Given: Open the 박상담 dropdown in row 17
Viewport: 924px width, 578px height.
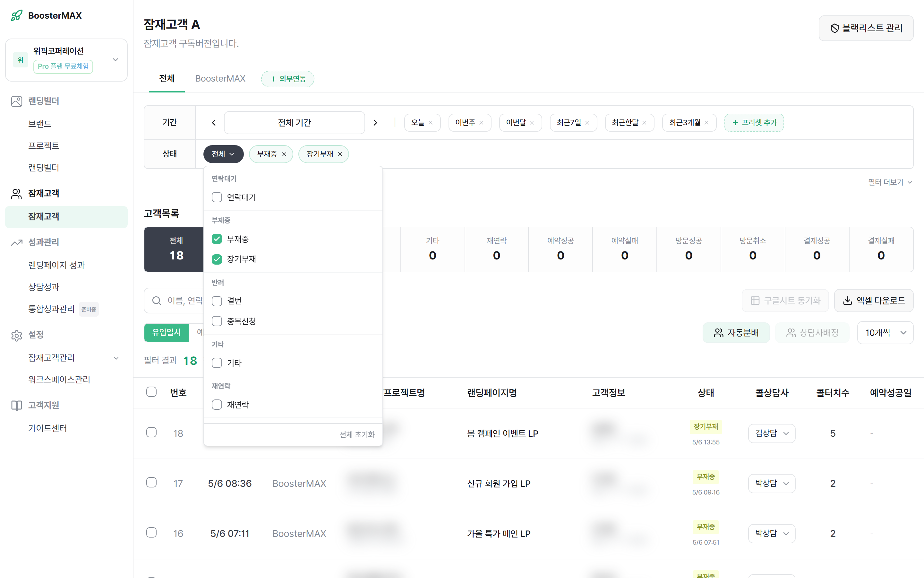Looking at the screenshot, I should pos(772,484).
